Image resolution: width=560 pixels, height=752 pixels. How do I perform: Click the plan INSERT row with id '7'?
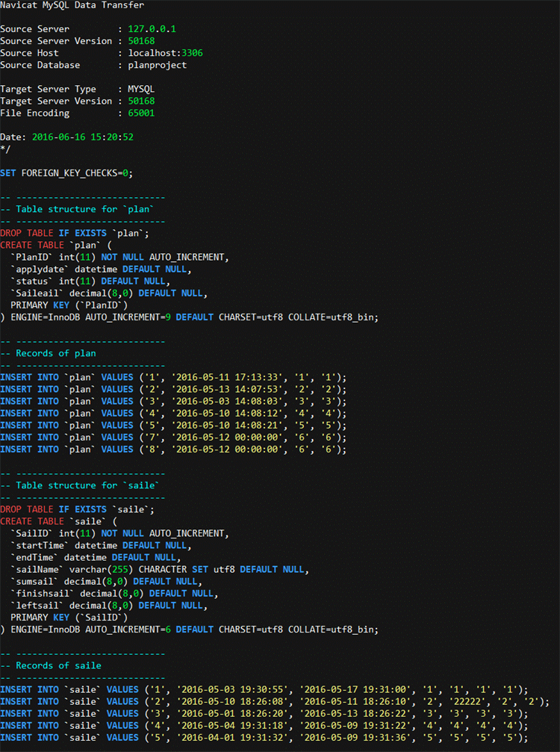[x=173, y=438]
